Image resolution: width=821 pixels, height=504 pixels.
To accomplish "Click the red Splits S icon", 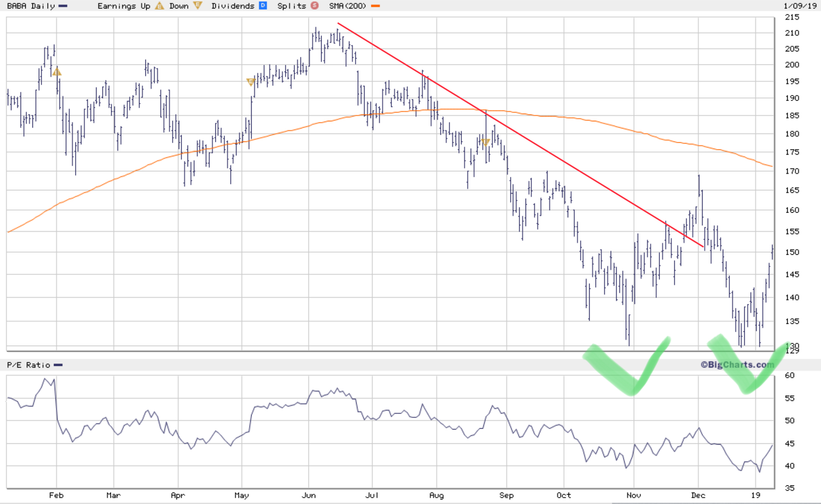I will click(x=314, y=5).
